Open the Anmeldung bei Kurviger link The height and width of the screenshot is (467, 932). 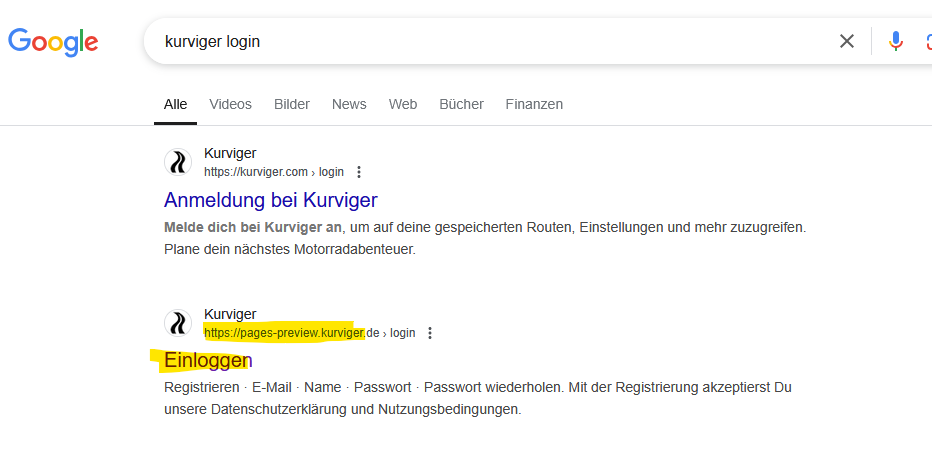[x=270, y=200]
